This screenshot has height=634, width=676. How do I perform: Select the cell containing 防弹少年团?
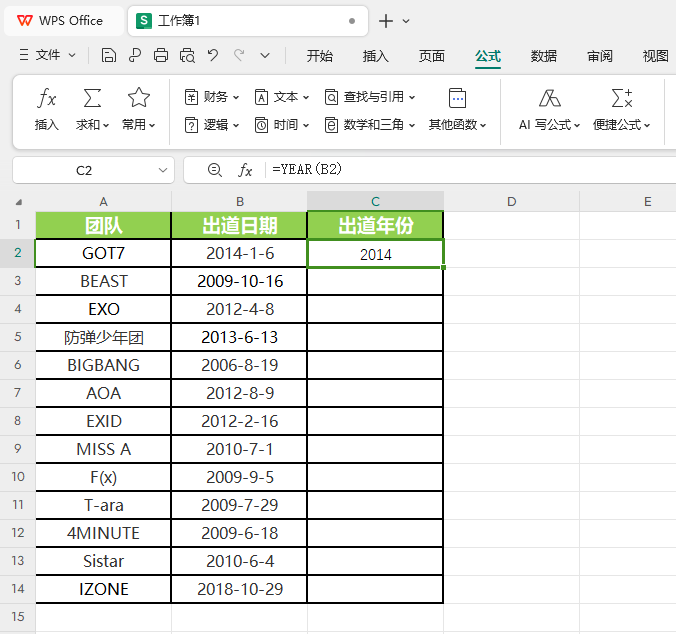[x=103, y=337]
